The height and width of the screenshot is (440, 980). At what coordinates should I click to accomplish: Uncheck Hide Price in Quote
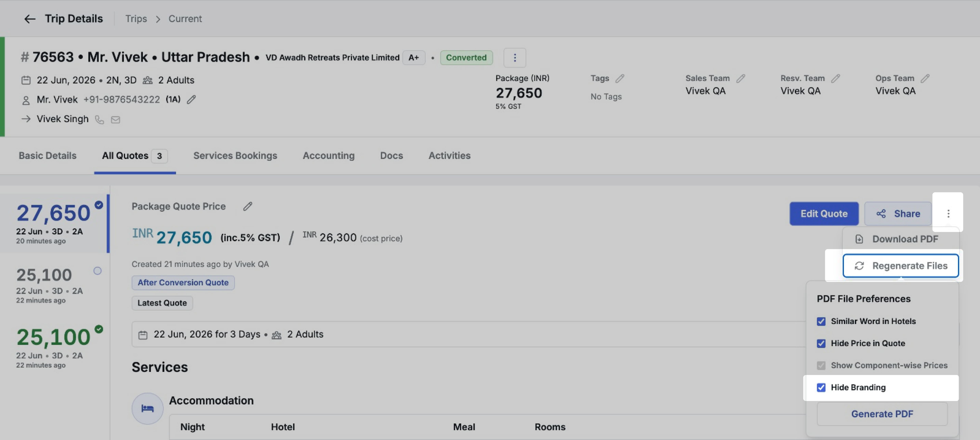point(821,343)
